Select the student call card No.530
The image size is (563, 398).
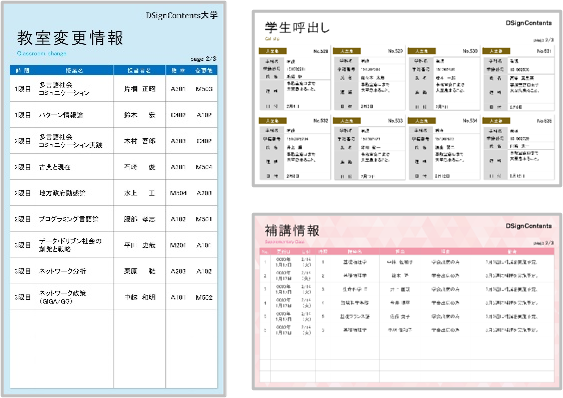point(443,79)
